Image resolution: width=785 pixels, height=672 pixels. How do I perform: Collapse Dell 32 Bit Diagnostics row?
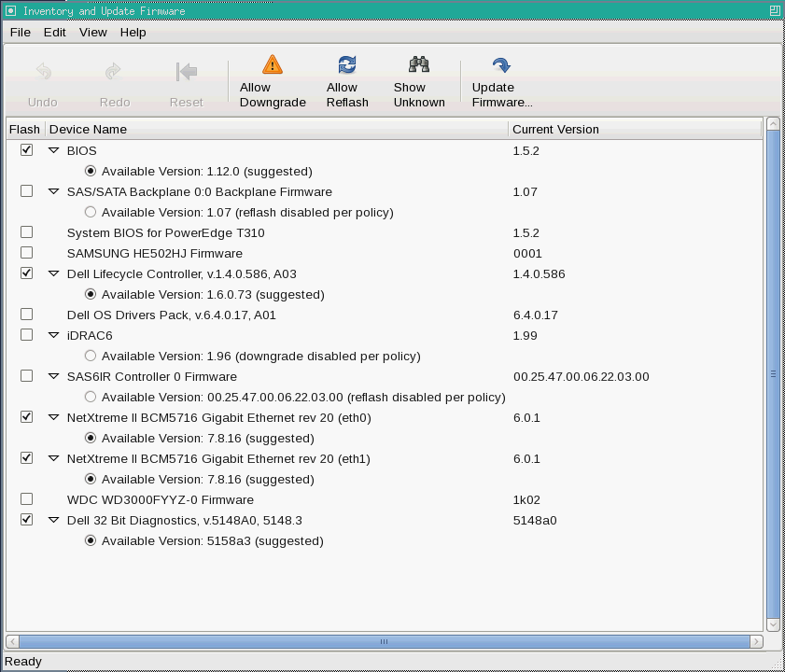coord(53,520)
